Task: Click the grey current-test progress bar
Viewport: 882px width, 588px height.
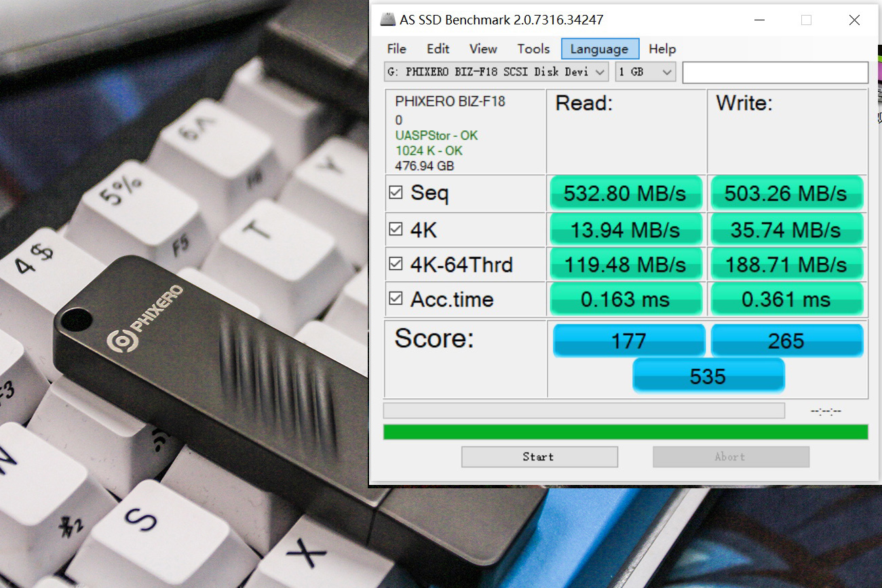Action: tap(583, 410)
